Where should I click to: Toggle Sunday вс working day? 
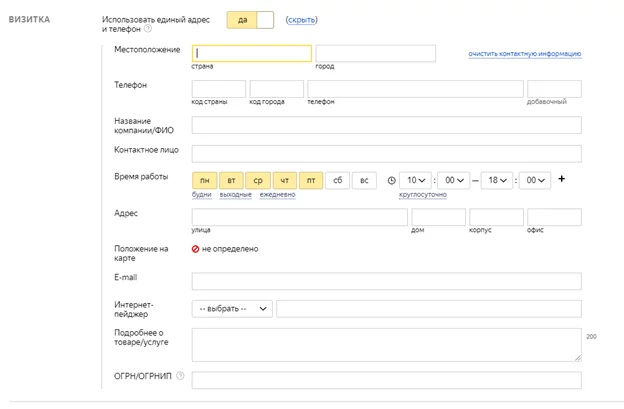364,181
